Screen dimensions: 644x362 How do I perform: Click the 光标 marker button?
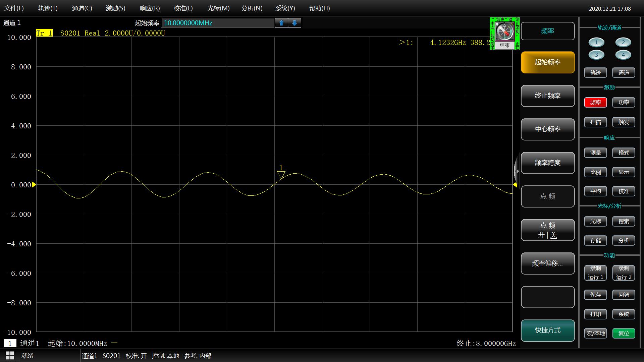coord(595,222)
